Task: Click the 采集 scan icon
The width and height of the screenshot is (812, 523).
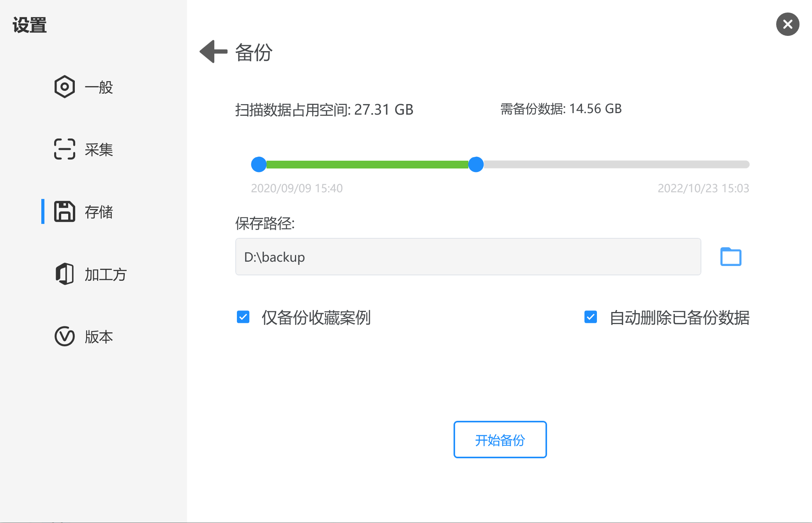Action: 64,149
